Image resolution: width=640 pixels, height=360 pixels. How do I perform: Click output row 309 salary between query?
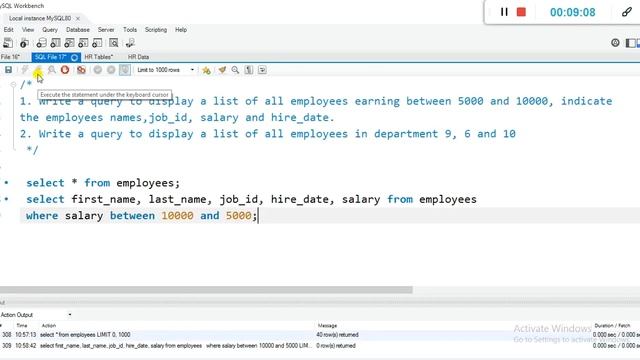320,346
